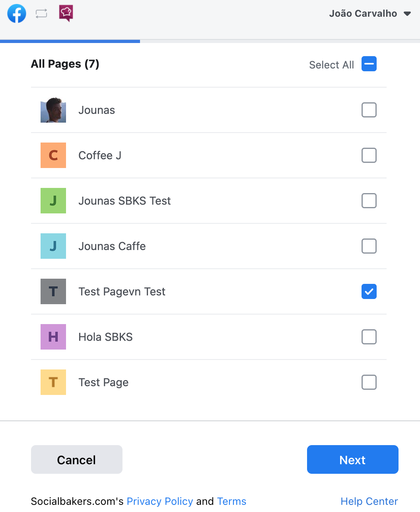Click the purple Hola SBKS page icon
420x512 pixels.
53,337
